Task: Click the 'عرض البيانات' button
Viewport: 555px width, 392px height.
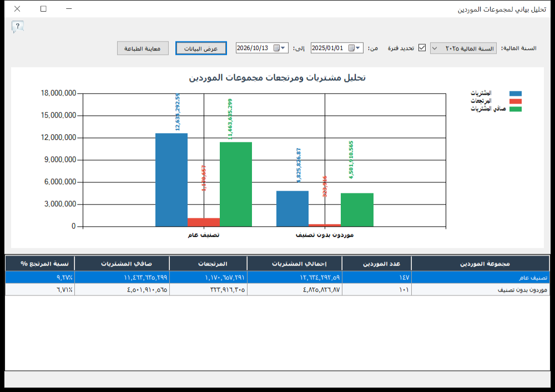Action: [x=201, y=48]
